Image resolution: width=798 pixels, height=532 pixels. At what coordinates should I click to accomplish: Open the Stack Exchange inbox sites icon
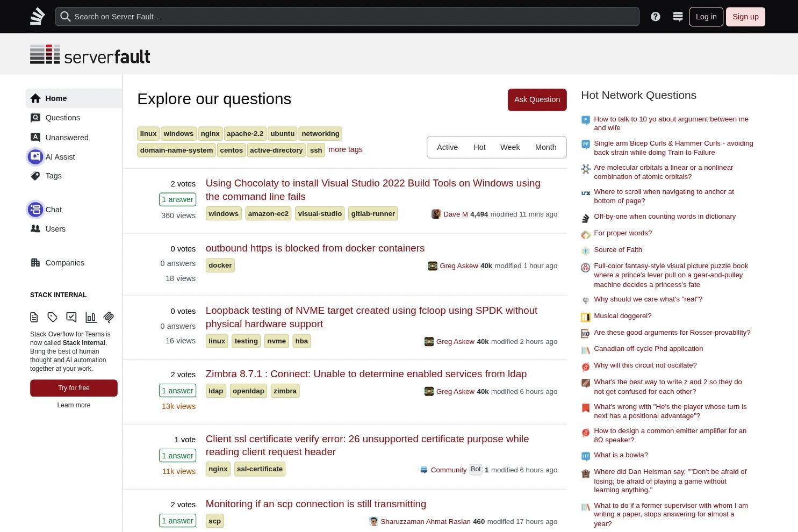tap(678, 17)
